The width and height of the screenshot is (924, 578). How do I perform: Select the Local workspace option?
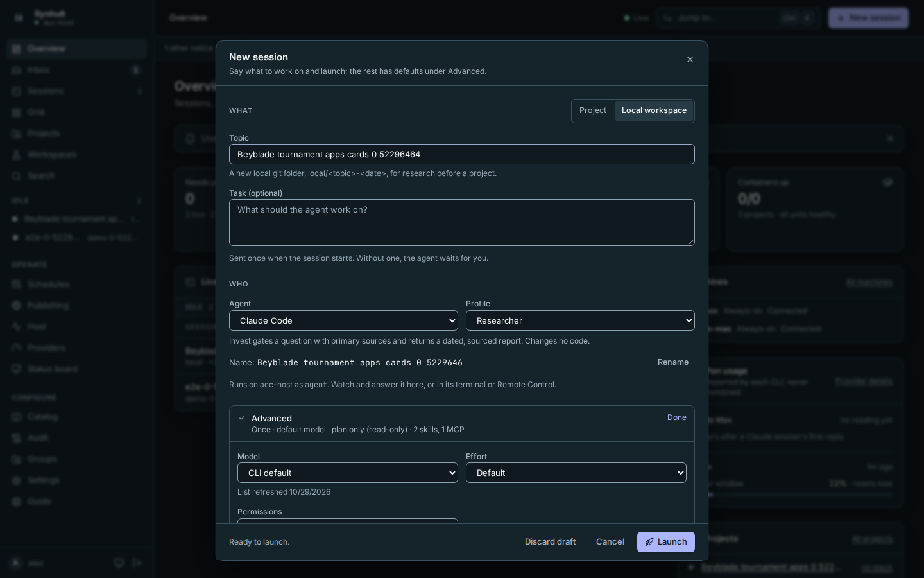(x=654, y=110)
